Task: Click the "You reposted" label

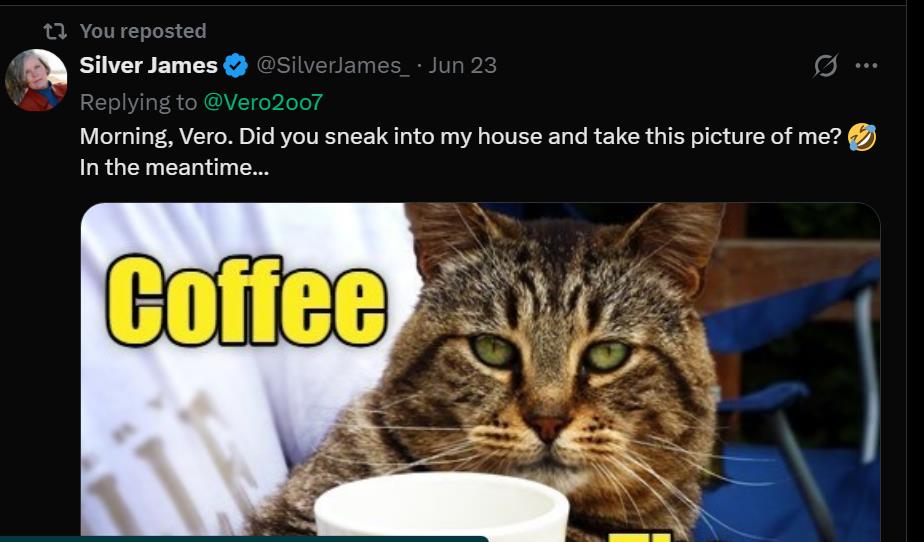Action: click(143, 31)
